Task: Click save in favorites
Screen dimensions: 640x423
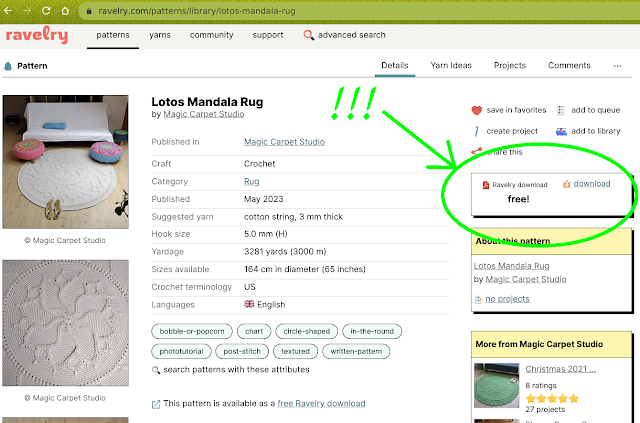Action: coord(516,110)
